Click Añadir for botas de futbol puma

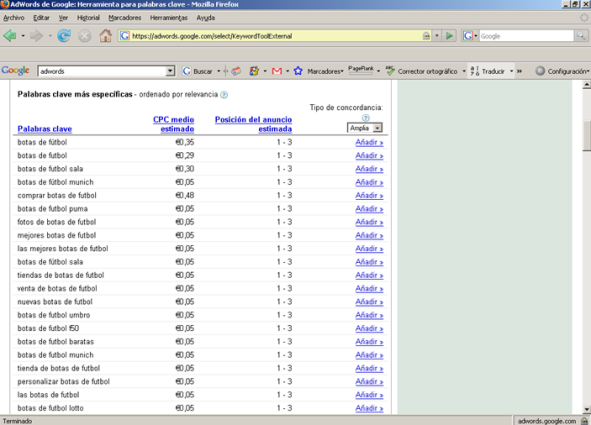point(369,209)
